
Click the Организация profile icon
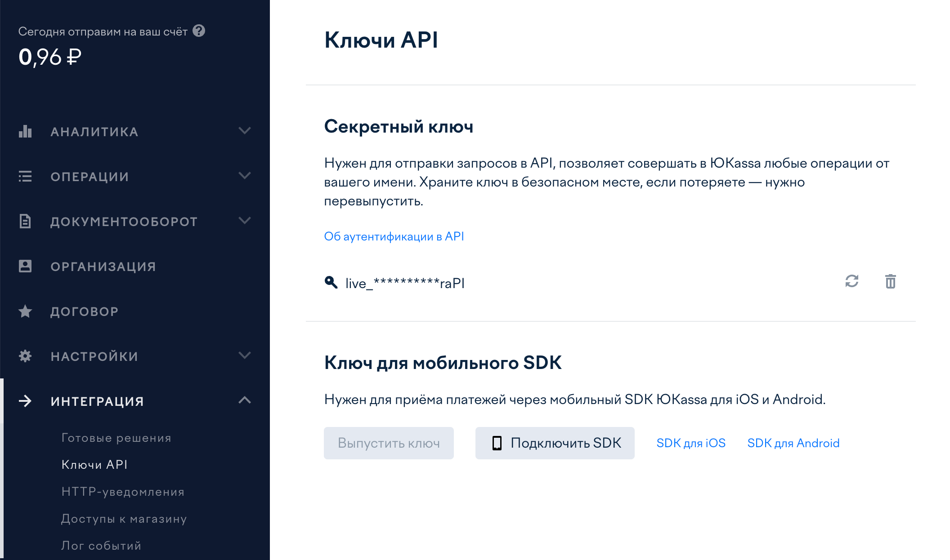coord(26,266)
